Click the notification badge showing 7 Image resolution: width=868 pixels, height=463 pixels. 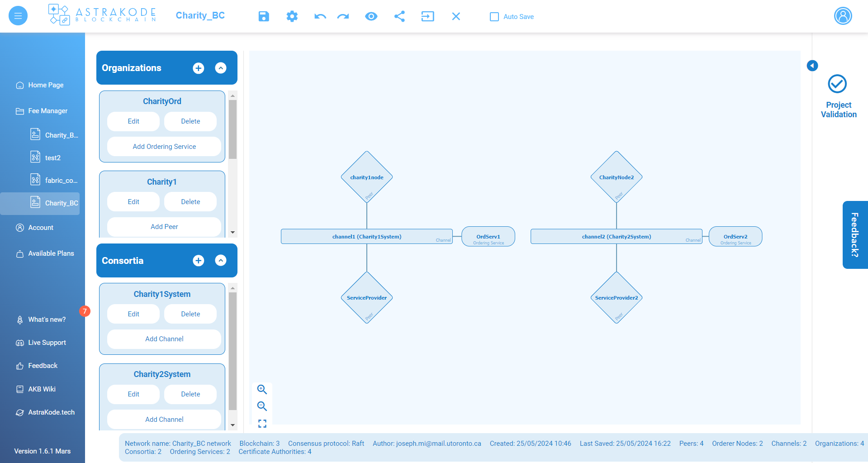pyautogui.click(x=85, y=311)
